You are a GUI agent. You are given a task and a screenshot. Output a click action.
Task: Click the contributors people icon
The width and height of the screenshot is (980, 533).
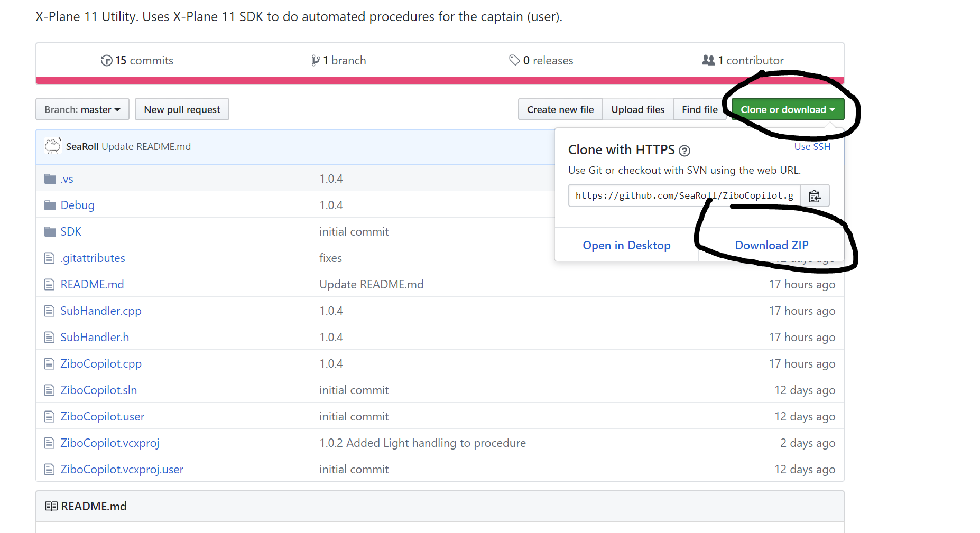tap(708, 60)
